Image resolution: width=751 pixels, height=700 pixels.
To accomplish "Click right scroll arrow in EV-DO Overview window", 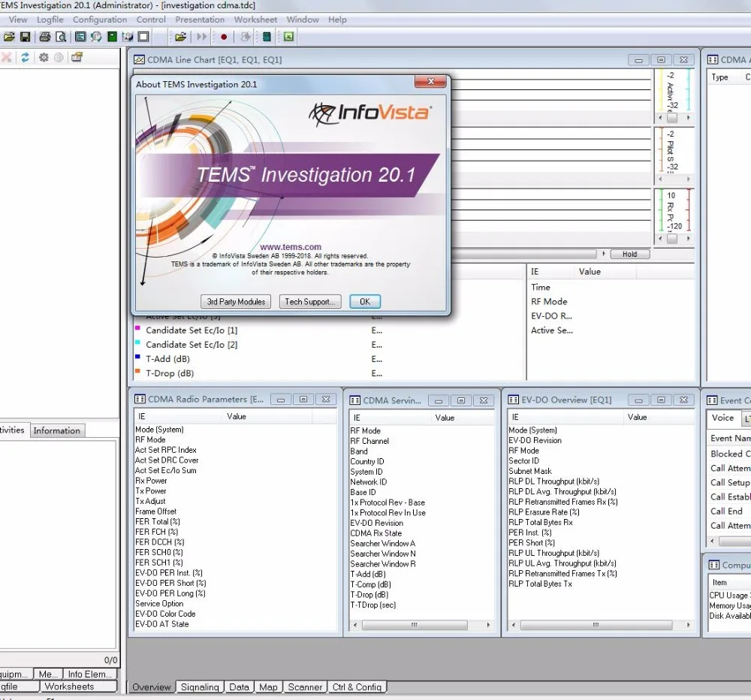I will coord(688,625).
